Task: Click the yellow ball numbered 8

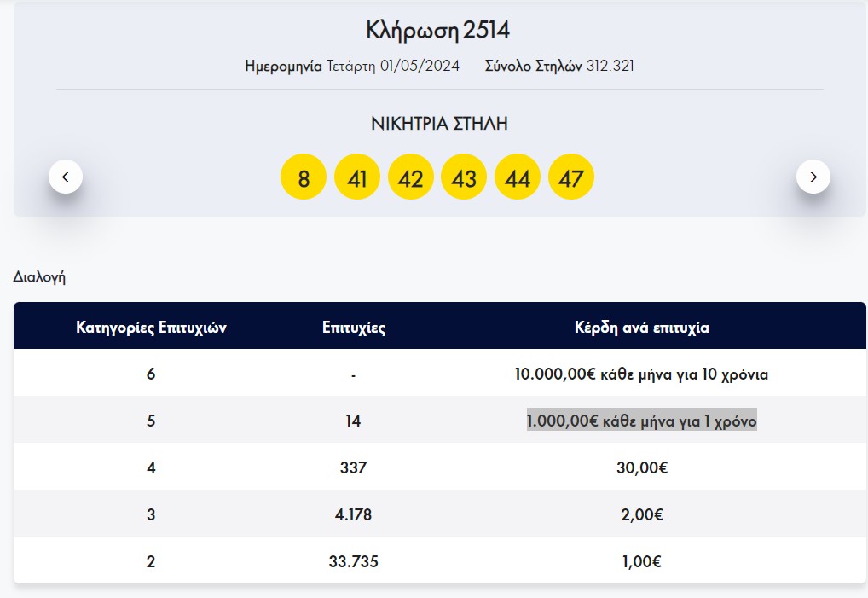Action: [x=304, y=177]
